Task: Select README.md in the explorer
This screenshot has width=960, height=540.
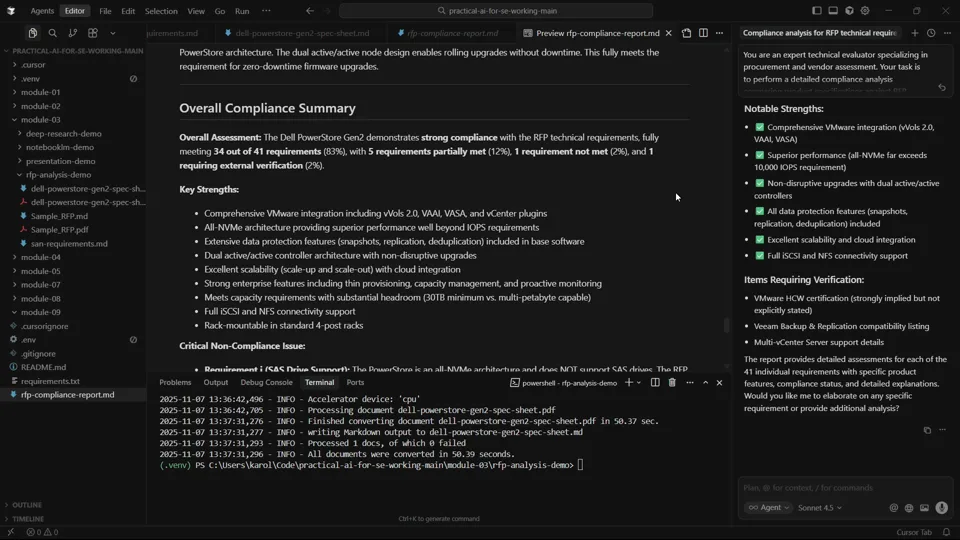Action: pos(43,367)
